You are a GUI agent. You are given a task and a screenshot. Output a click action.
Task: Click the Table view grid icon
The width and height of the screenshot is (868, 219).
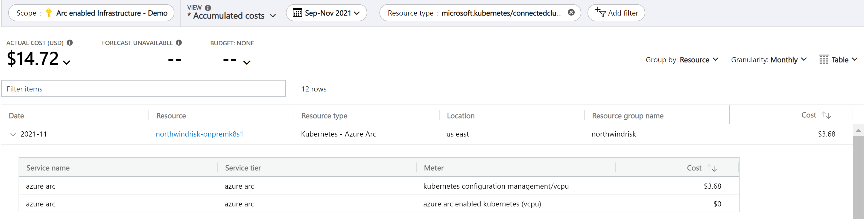(x=824, y=60)
